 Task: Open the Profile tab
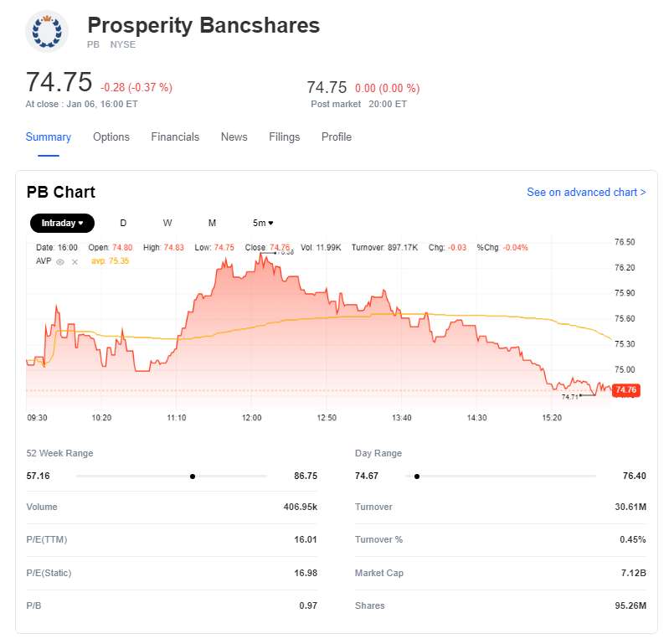[x=337, y=137]
